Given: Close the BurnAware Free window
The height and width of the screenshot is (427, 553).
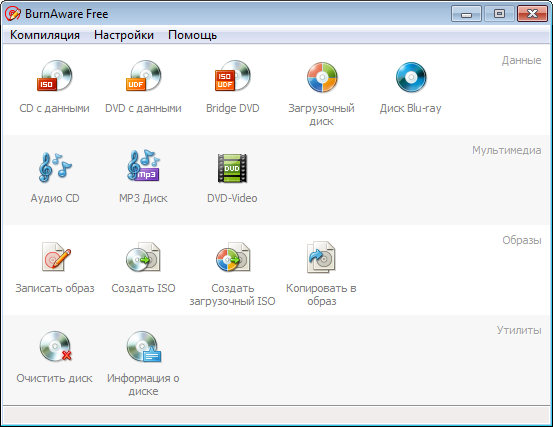Looking at the screenshot, I should pos(532,14).
